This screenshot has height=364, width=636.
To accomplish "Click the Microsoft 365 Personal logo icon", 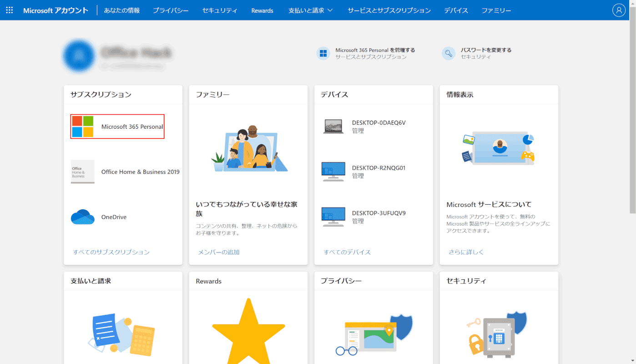I will (83, 126).
